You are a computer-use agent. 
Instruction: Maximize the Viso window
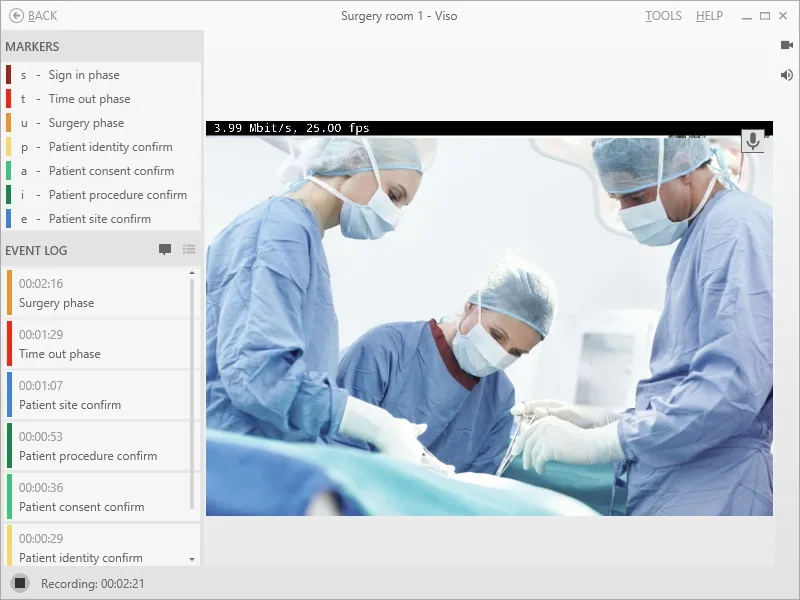pyautogui.click(x=765, y=16)
